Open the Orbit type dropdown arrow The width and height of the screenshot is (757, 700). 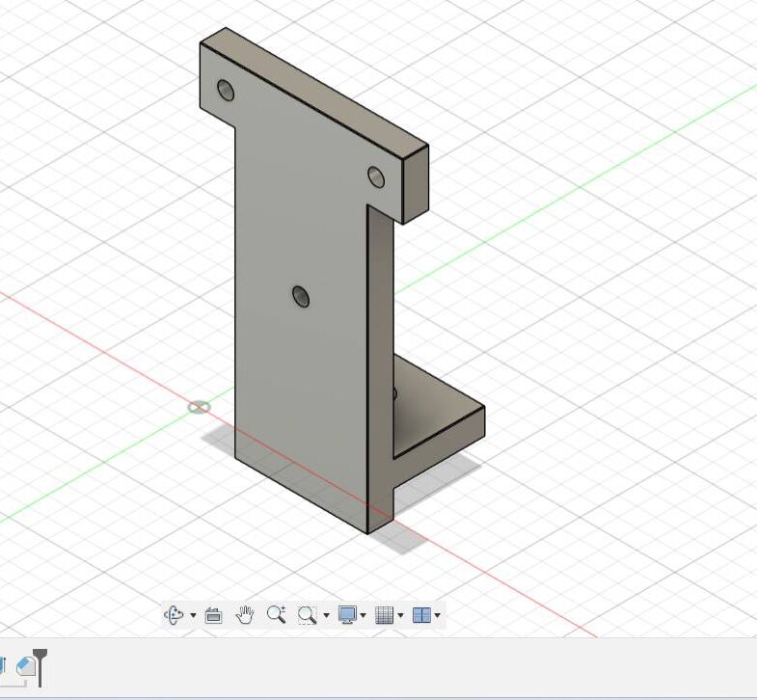pos(193,616)
